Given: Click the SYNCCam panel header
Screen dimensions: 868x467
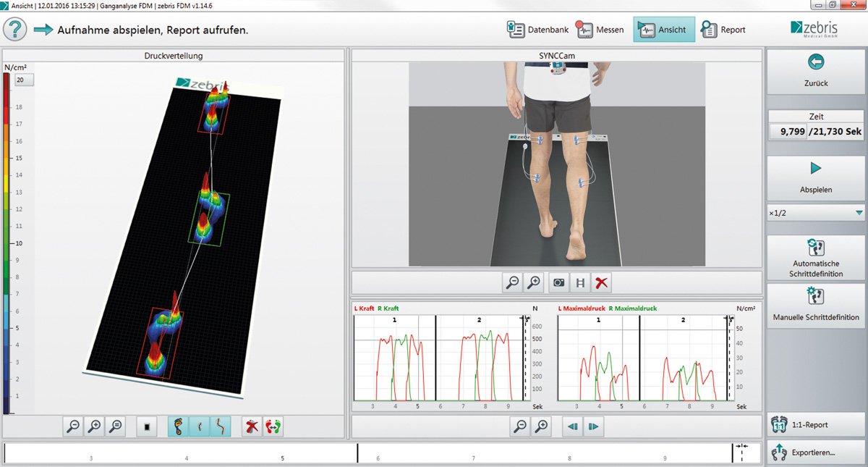Looking at the screenshot, I should [x=556, y=56].
